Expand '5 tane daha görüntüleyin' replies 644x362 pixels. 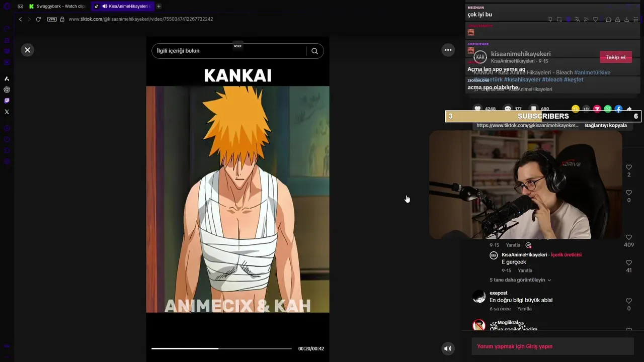(x=520, y=280)
